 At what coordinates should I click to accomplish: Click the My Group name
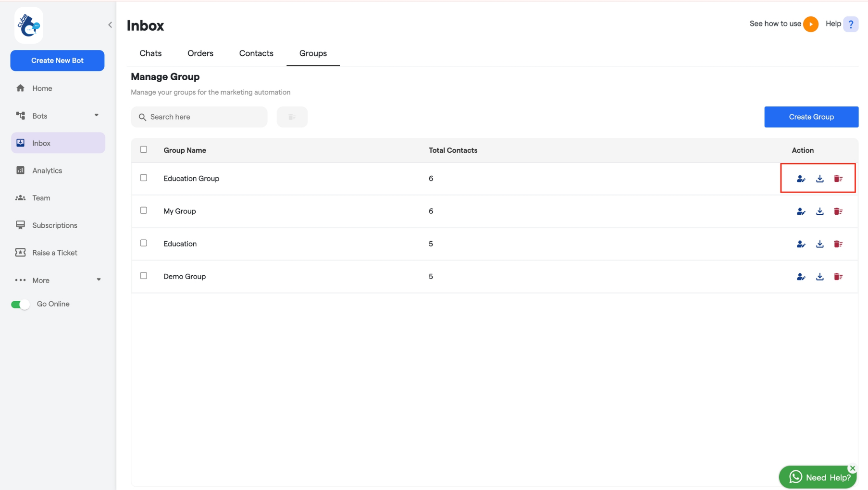click(x=180, y=211)
